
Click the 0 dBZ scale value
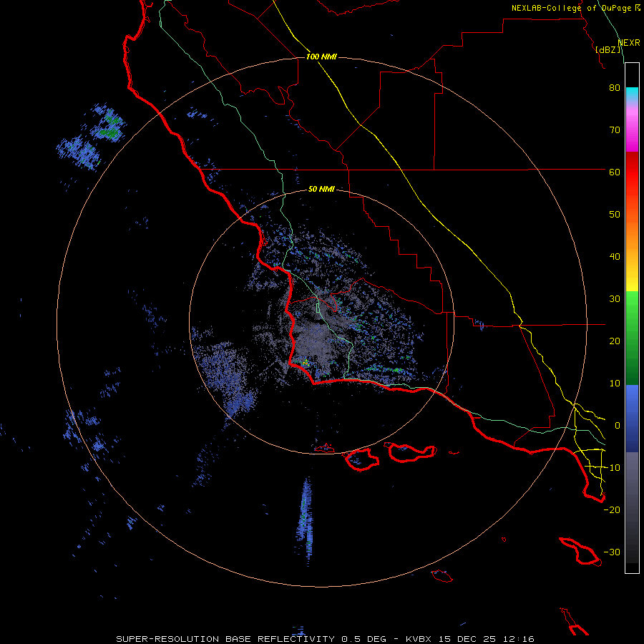(617, 426)
